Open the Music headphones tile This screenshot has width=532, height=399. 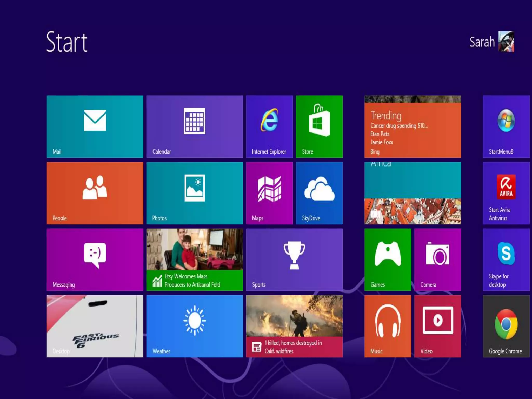pos(388,326)
